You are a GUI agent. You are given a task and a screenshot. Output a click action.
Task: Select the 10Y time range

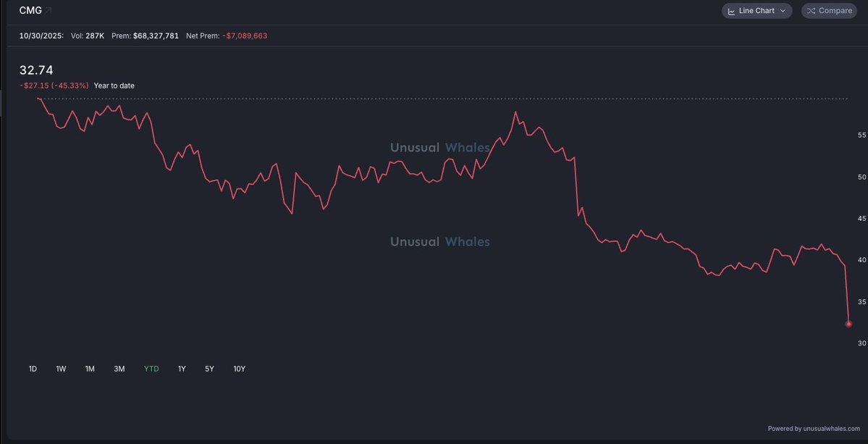click(x=239, y=369)
